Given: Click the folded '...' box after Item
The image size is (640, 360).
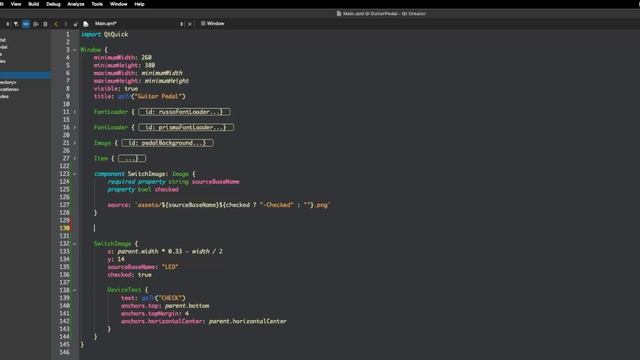Looking at the screenshot, I should tap(131, 158).
